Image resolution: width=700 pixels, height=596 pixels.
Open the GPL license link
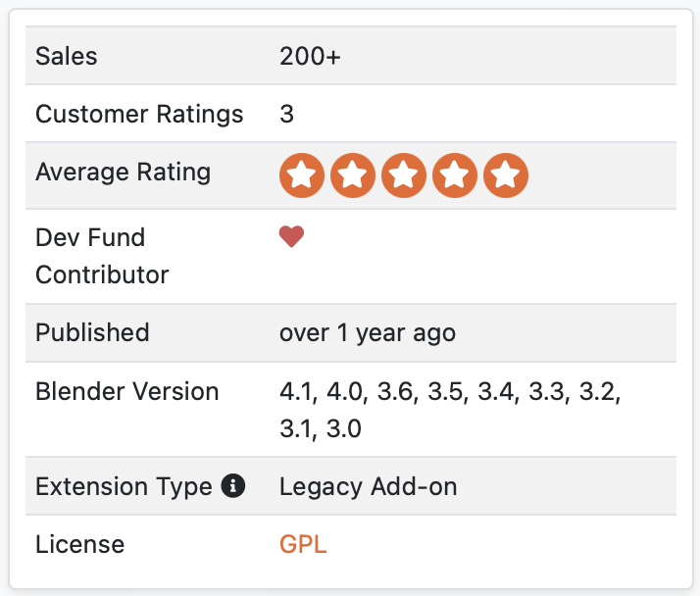(303, 544)
